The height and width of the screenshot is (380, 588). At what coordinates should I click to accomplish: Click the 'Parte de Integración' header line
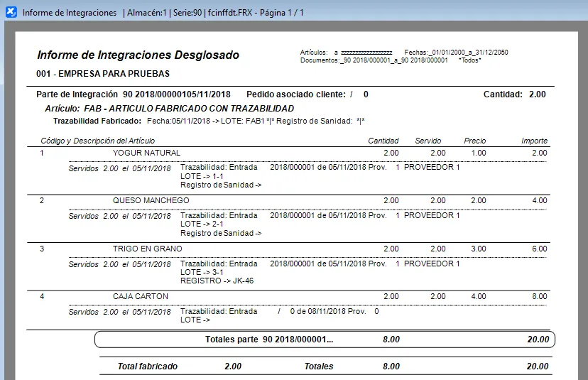(133, 94)
